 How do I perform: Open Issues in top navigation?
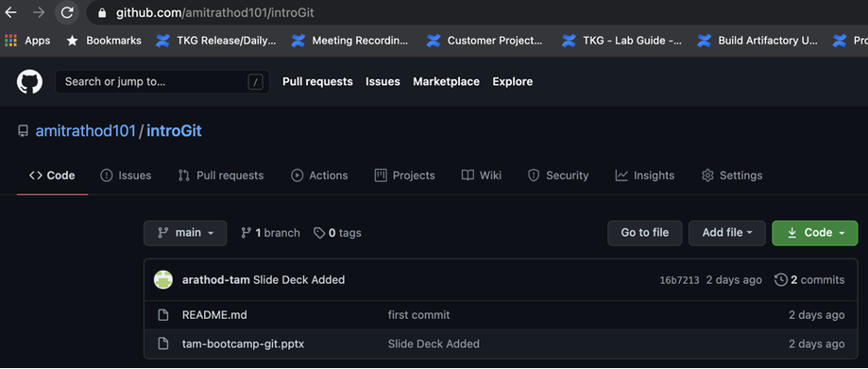(x=382, y=82)
